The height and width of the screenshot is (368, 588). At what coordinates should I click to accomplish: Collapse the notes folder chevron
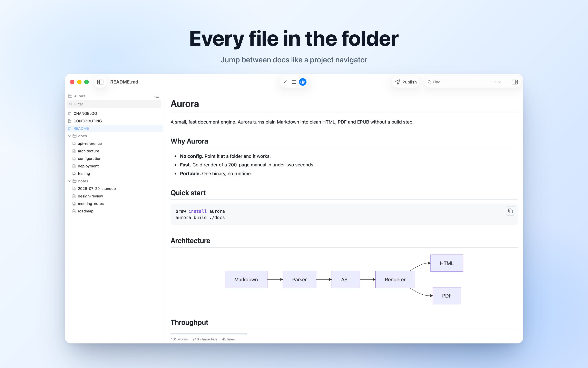[69, 181]
